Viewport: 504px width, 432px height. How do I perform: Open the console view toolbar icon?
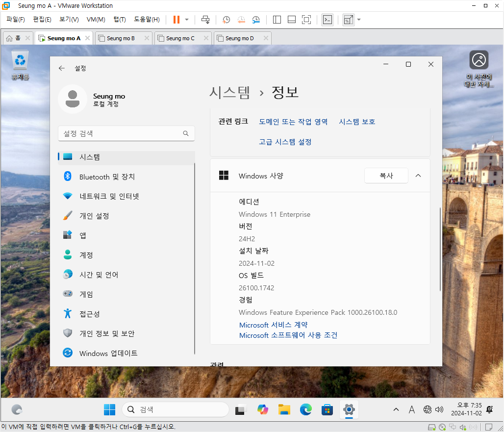(x=327, y=20)
